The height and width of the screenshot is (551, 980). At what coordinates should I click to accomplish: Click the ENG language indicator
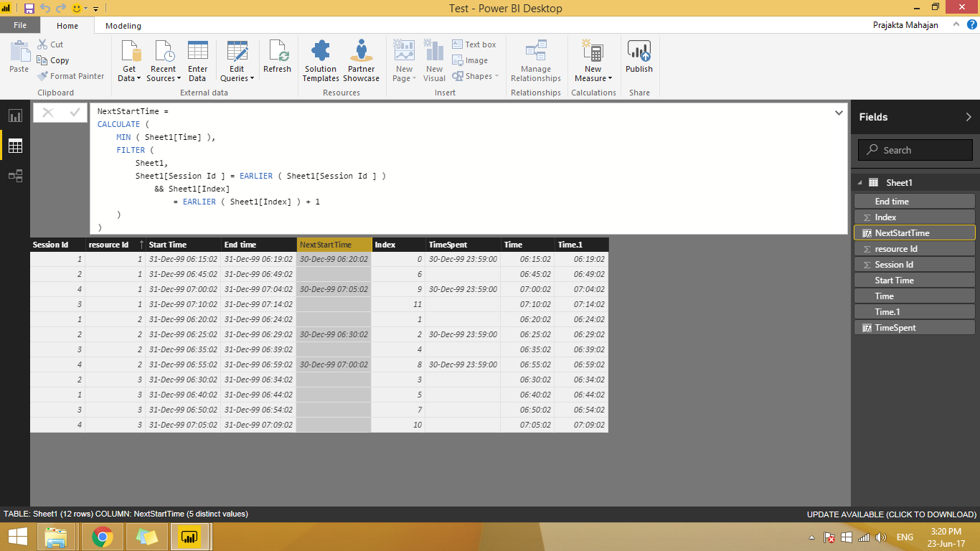click(905, 537)
